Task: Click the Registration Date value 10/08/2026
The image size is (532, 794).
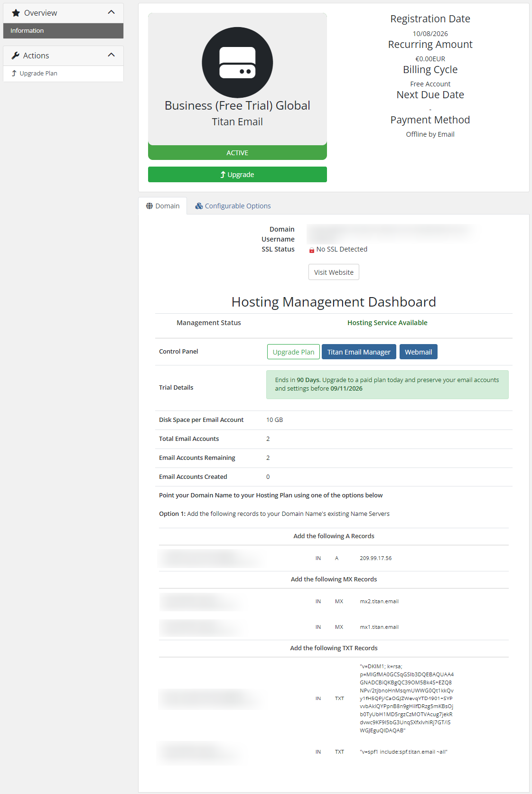Action: tap(430, 34)
